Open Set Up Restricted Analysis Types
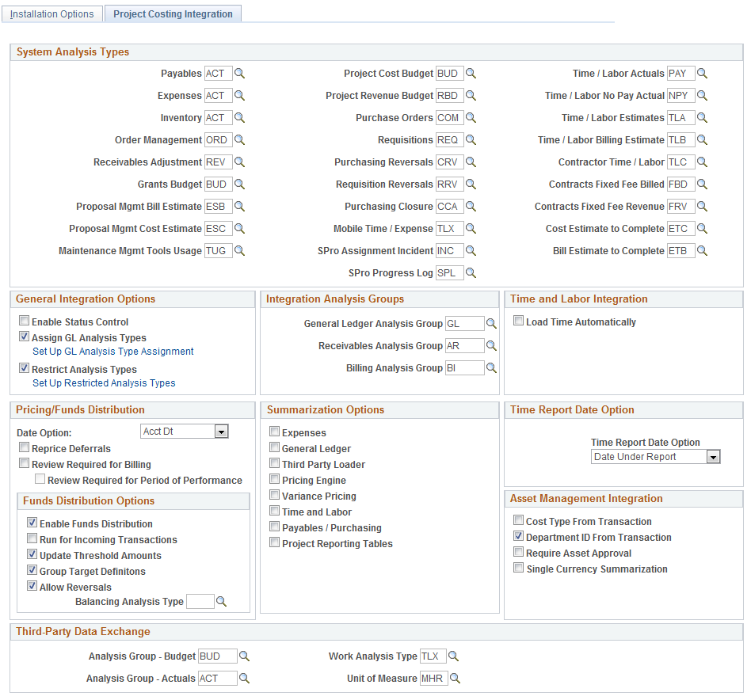The width and height of the screenshot is (751, 700). pos(102,382)
